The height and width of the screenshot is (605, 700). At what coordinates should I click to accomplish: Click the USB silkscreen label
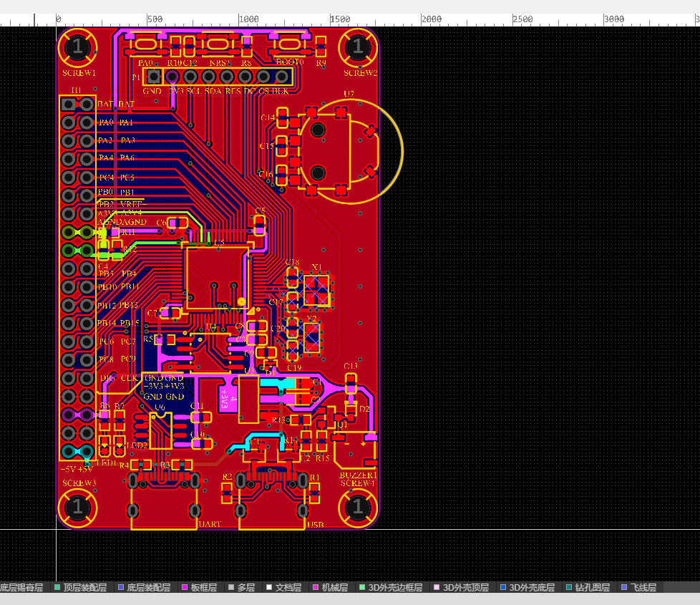click(316, 525)
